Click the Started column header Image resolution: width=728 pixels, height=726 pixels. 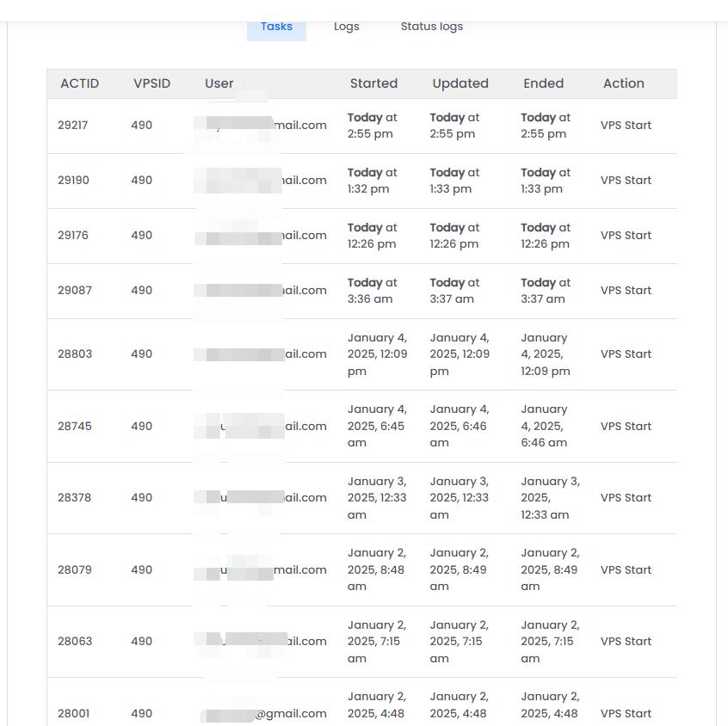tap(373, 83)
